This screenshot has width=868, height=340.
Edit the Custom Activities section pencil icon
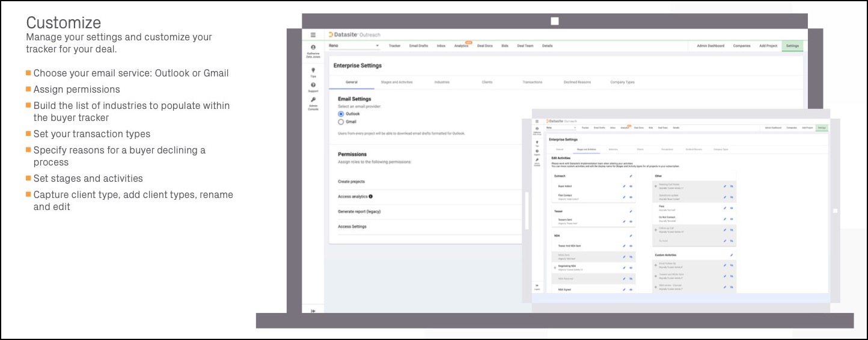point(732,255)
